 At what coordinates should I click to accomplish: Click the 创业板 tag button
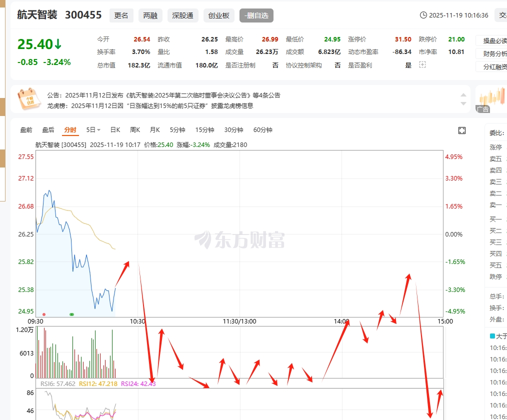(219, 15)
